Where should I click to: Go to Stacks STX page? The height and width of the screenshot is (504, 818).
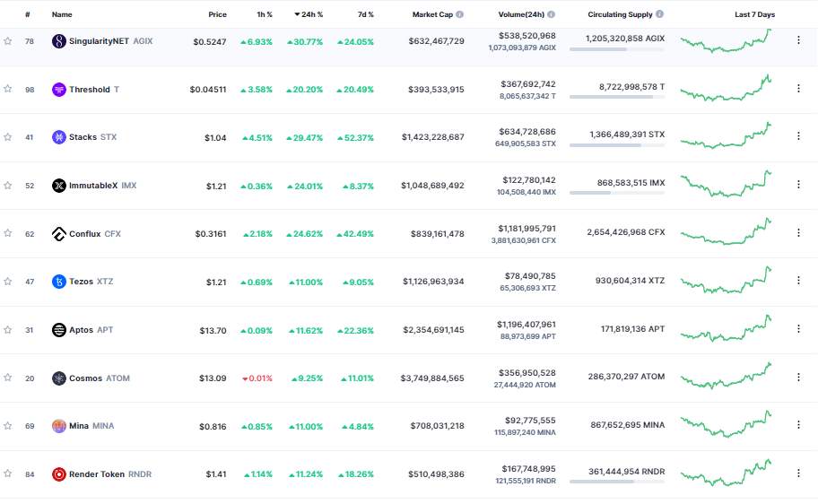click(x=93, y=137)
